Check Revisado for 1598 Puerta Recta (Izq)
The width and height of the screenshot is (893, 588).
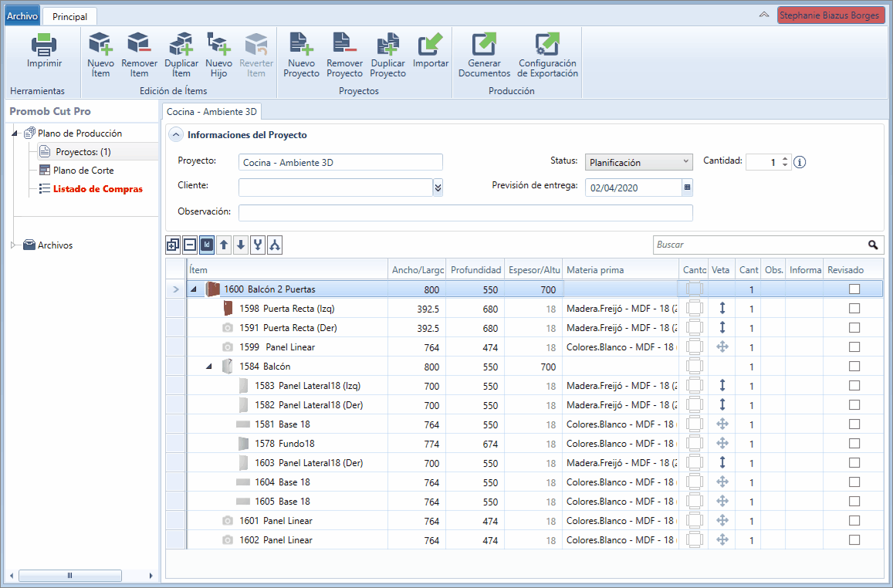point(854,309)
